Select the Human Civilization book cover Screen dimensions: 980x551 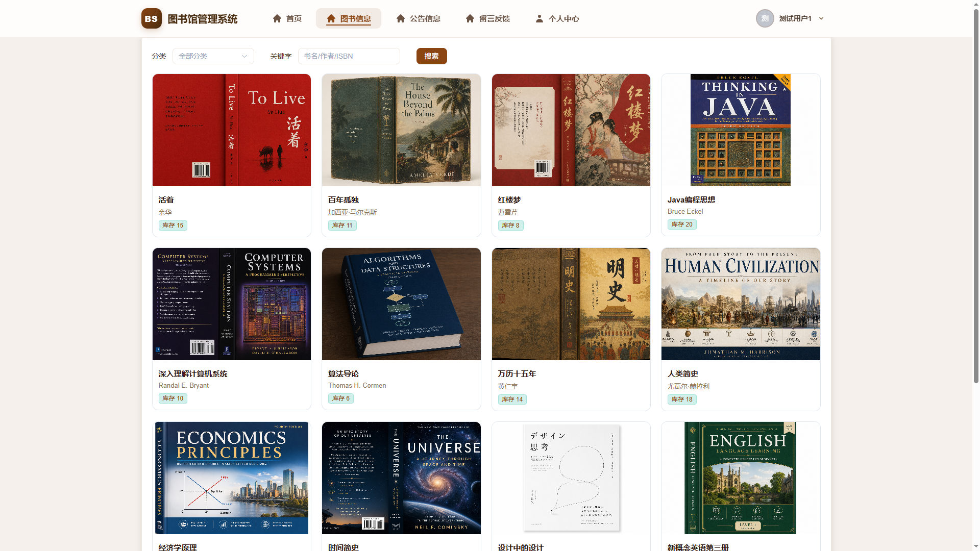coord(741,304)
